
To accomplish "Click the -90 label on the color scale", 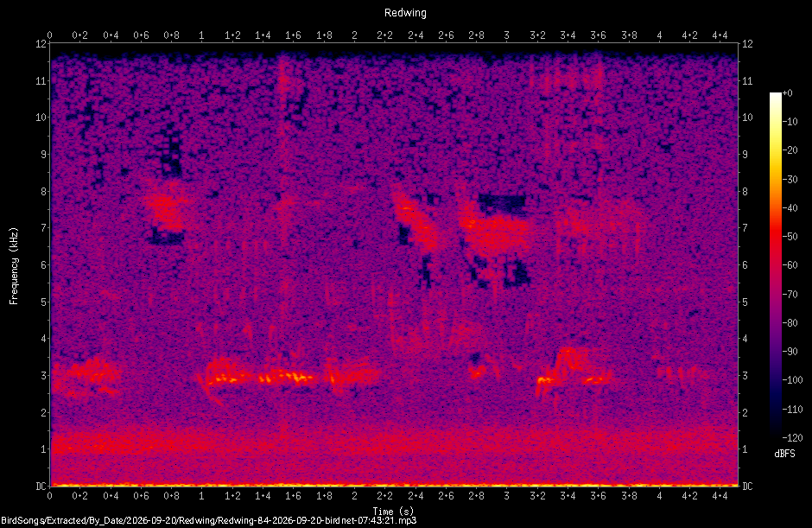I will click(x=790, y=352).
